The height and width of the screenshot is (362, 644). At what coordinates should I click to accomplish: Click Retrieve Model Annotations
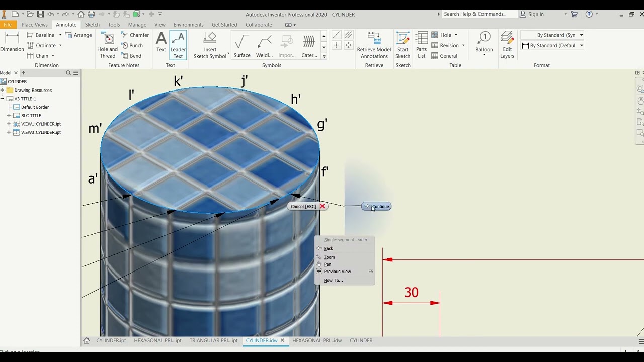tap(374, 45)
